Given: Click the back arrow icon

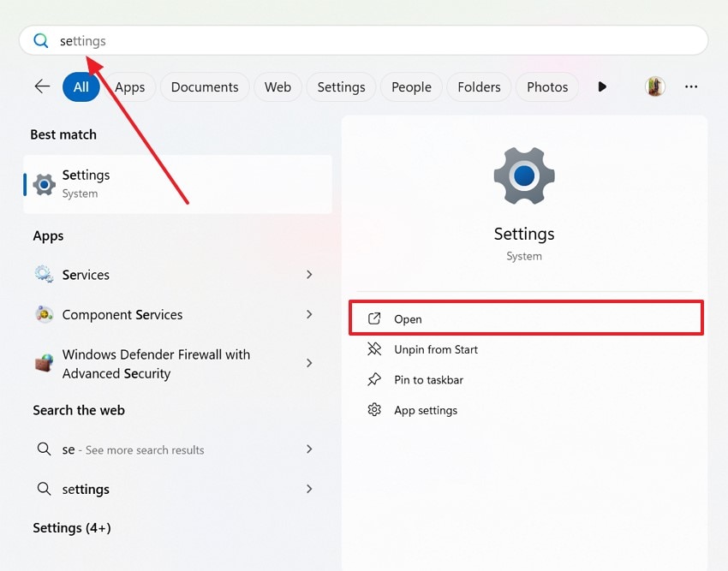Looking at the screenshot, I should tap(41, 86).
